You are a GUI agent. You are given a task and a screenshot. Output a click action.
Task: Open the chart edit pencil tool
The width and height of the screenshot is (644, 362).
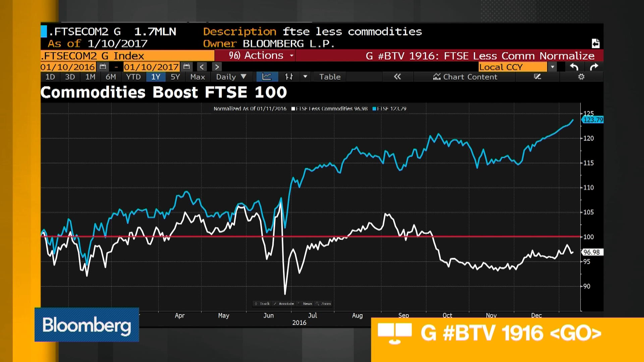tap(537, 77)
